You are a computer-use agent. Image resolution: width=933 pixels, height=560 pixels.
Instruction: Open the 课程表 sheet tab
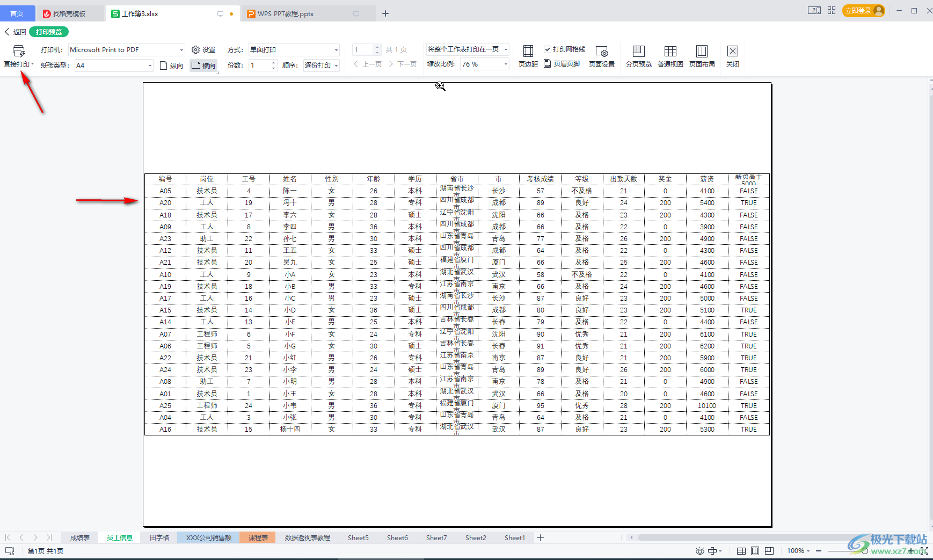[258, 537]
